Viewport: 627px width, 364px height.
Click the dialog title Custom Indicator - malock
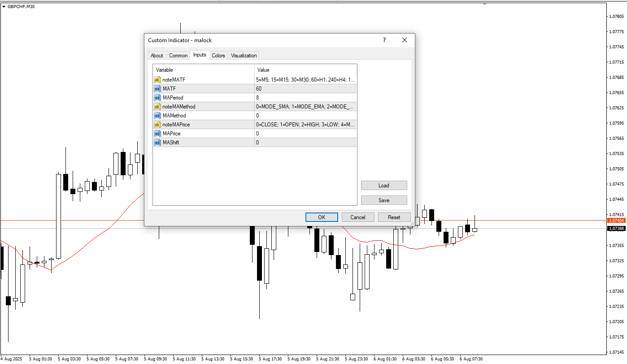tap(180, 40)
